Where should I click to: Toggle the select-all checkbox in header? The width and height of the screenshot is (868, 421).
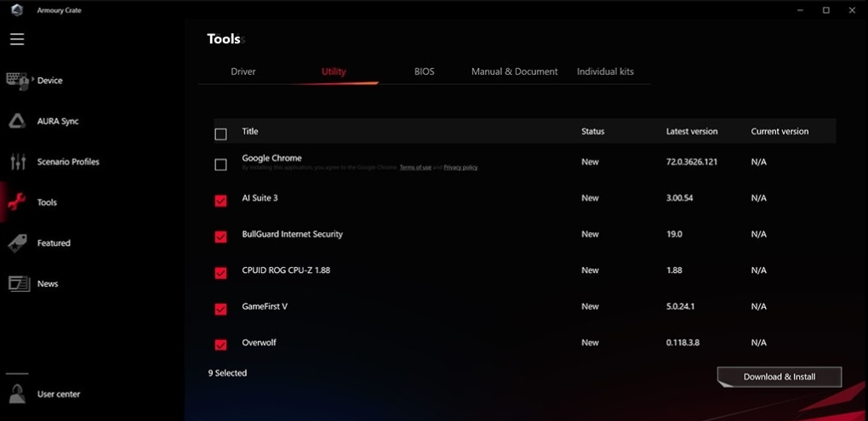220,134
